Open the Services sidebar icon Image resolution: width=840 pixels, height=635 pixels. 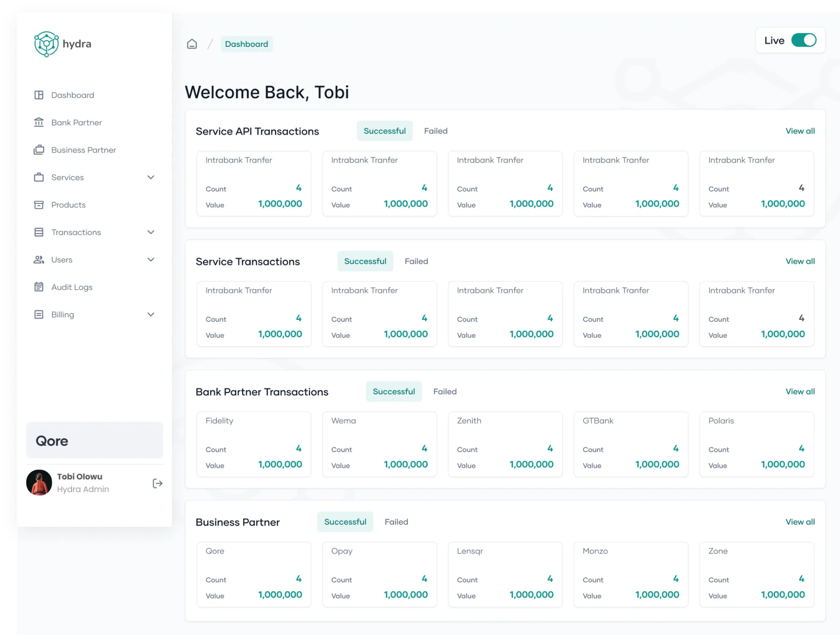point(39,177)
